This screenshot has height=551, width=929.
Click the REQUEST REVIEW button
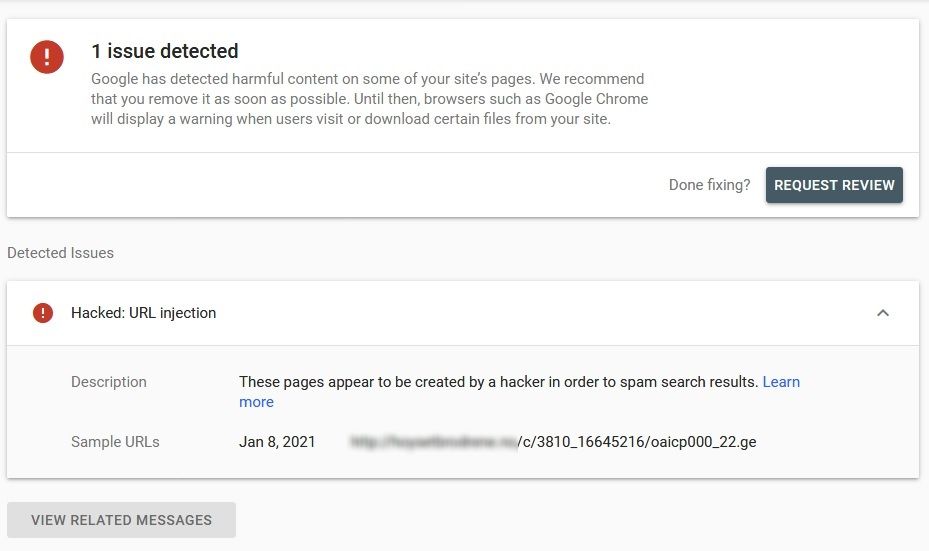tap(834, 185)
